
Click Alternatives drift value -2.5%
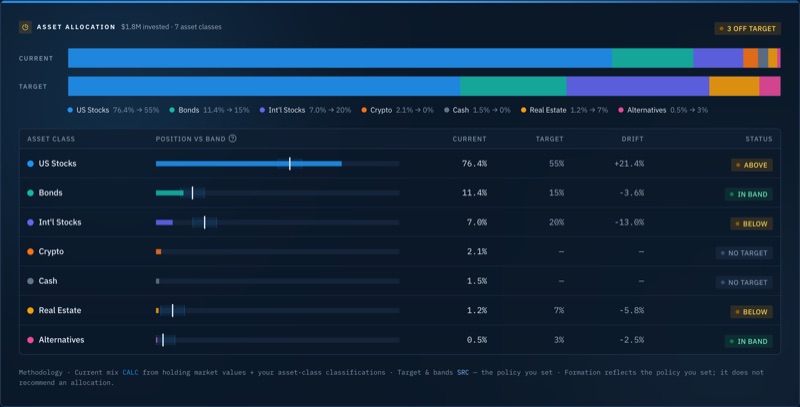tap(631, 340)
